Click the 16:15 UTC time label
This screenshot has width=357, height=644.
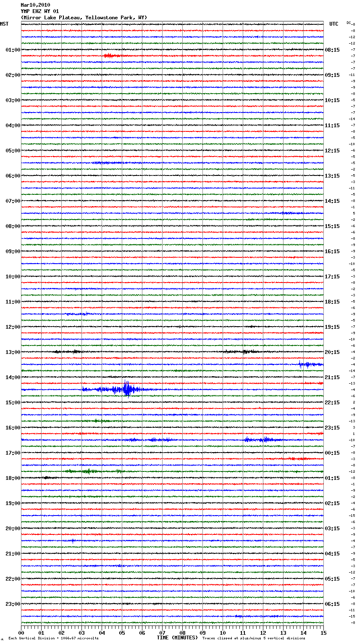tap(332, 251)
